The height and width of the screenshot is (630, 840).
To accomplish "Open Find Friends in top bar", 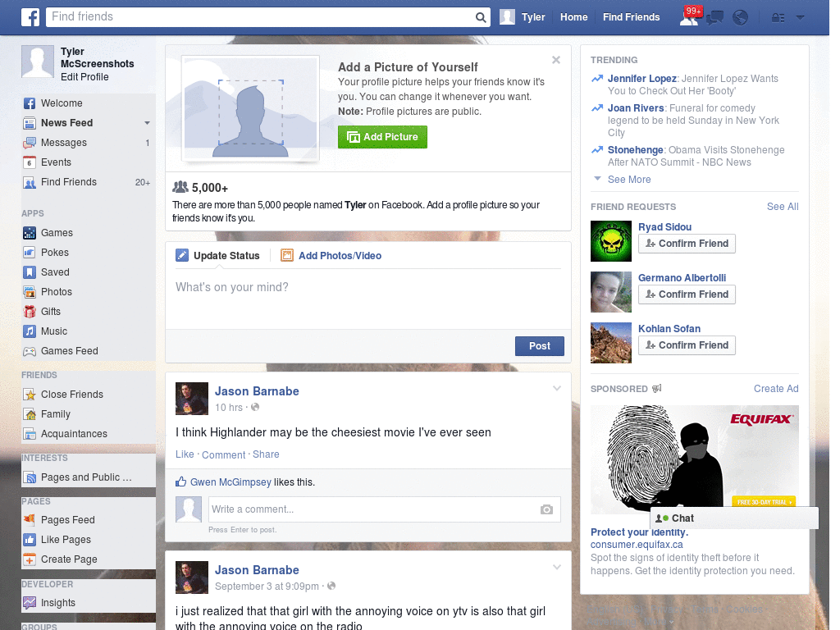I will tap(631, 17).
